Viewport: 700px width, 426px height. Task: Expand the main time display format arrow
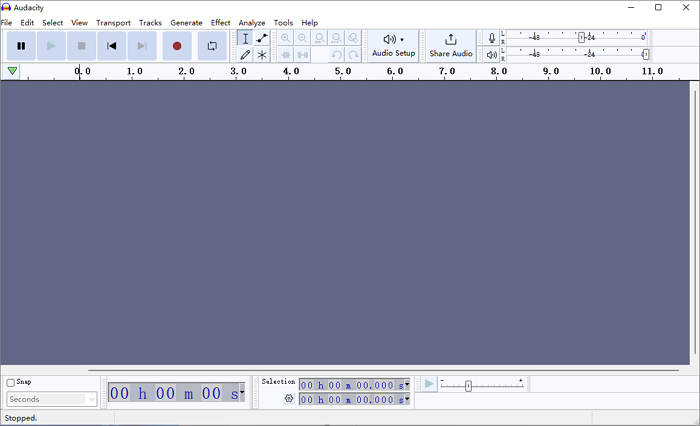coord(242,393)
